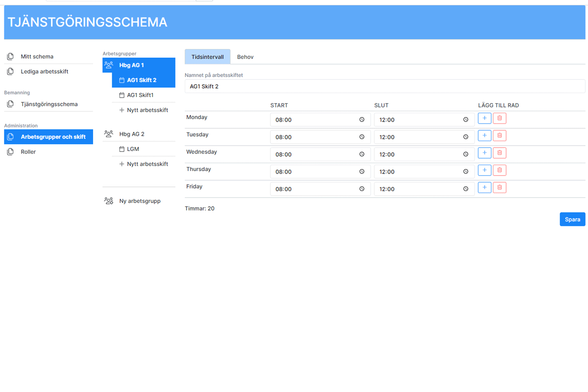Viewport: 588px width, 392px height.
Task: Click the 'START' column header
Action: [x=279, y=105]
